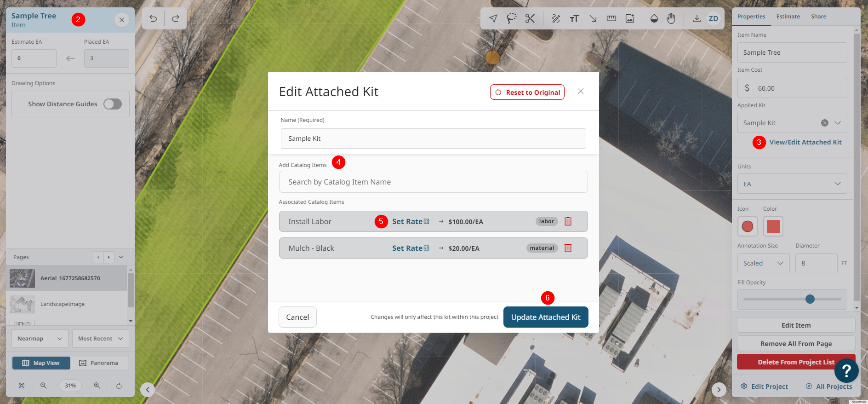This screenshot has height=404, width=868.
Task: Activate the ruler measure tool
Action: pos(611,18)
